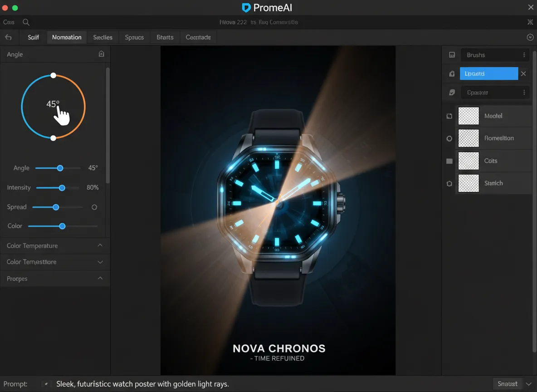Image resolution: width=537 pixels, height=392 pixels.
Task: Toggle the Coits layer square icon
Action: (449, 161)
